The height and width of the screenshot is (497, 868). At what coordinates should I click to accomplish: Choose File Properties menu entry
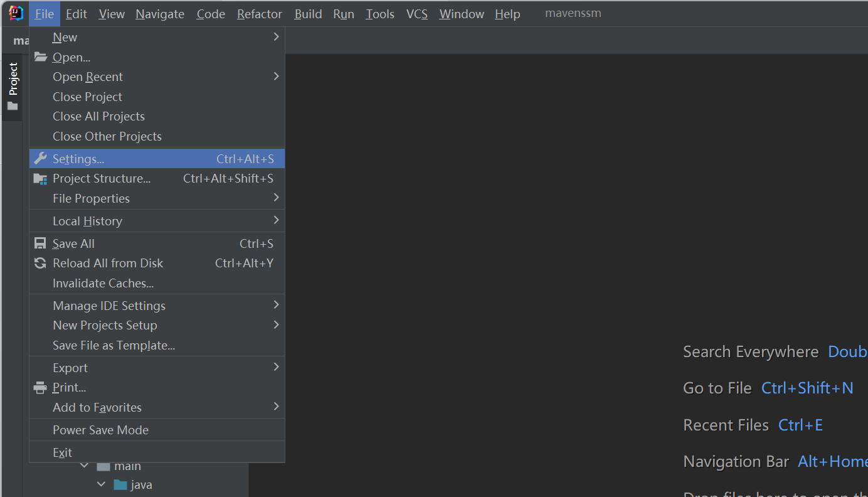(157, 198)
